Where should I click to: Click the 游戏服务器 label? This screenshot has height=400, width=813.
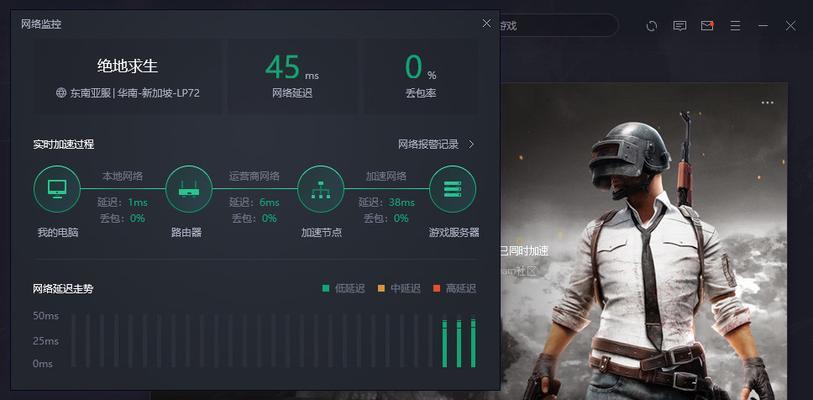[x=454, y=232]
